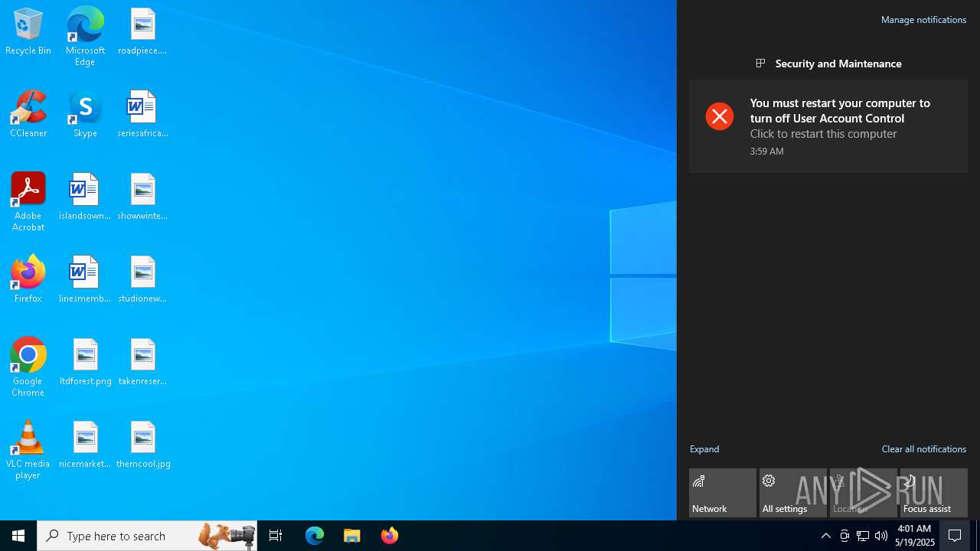Image resolution: width=980 pixels, height=551 pixels.
Task: Launch Skype from the desktop
Action: [85, 115]
